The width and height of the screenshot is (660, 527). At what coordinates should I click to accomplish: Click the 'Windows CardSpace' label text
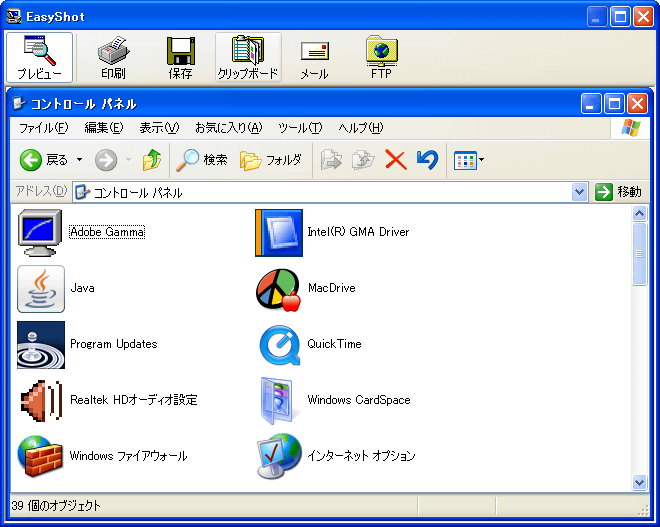point(359,400)
